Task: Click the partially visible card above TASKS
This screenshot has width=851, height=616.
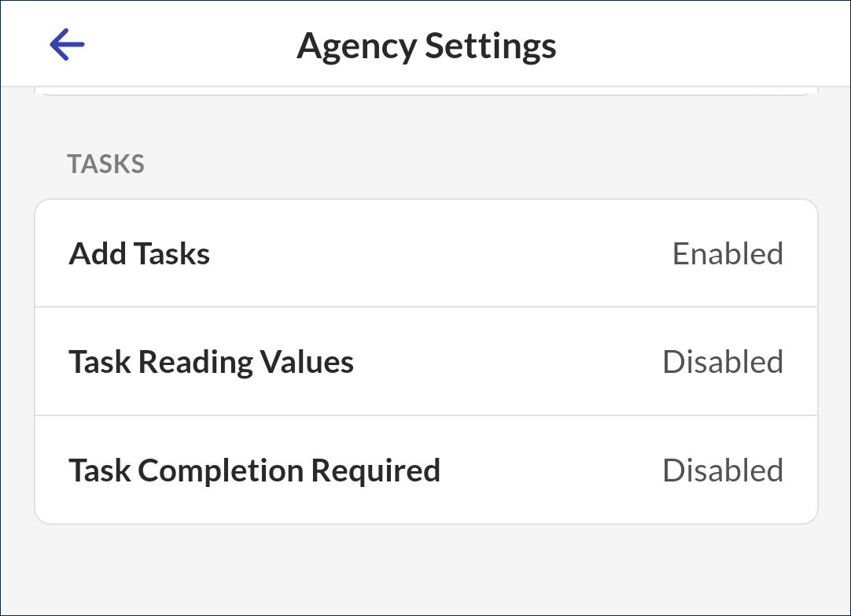Action: pos(426,91)
